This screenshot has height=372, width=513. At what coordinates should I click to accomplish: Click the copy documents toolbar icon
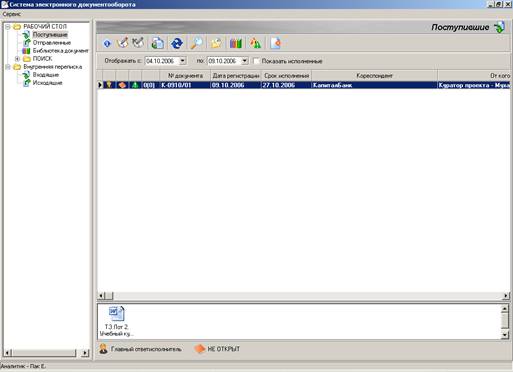tap(157, 43)
